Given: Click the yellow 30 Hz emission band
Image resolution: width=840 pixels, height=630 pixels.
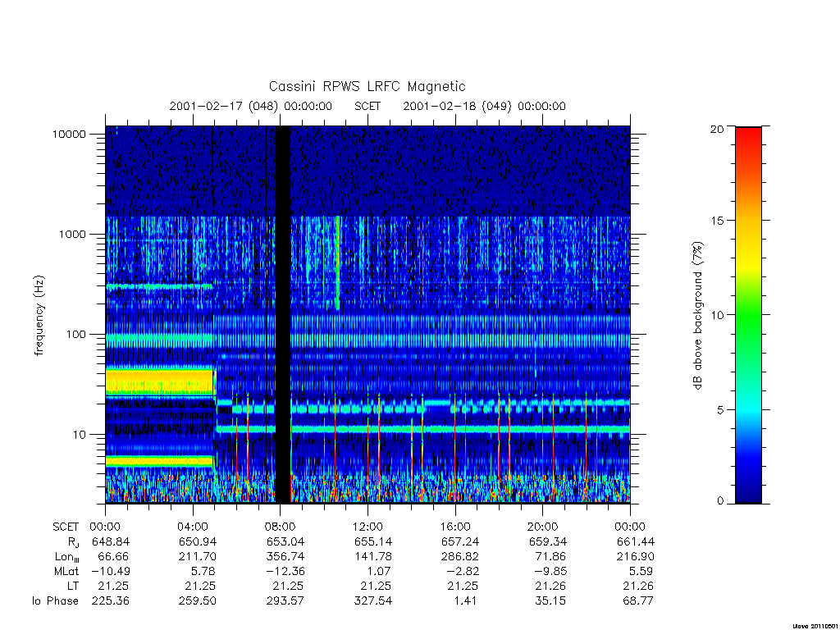Looking at the screenshot, I should coord(160,382).
